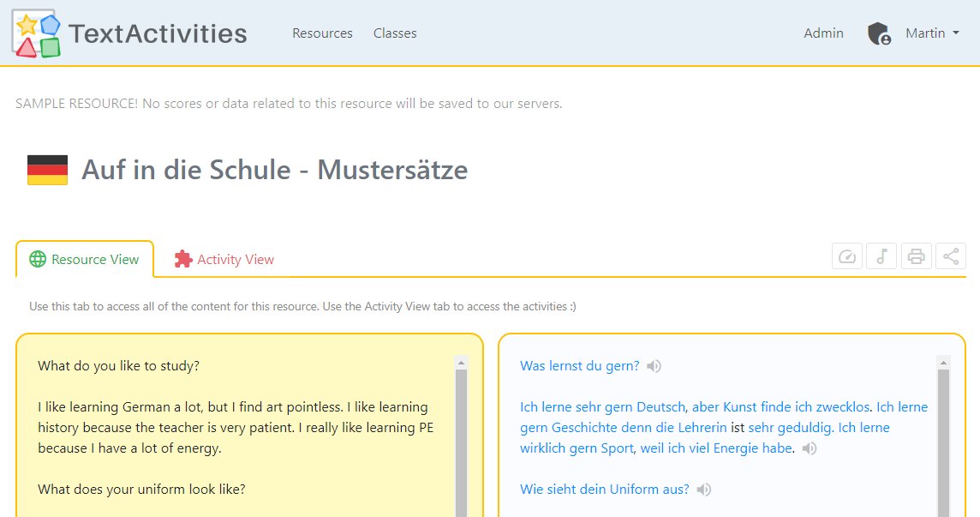
Task: Switch to the Resource View tab
Action: tap(84, 259)
